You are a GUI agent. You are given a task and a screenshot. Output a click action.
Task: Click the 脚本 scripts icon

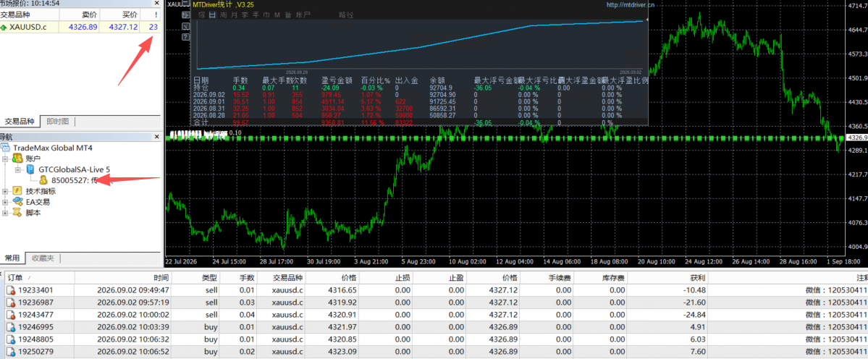point(17,212)
